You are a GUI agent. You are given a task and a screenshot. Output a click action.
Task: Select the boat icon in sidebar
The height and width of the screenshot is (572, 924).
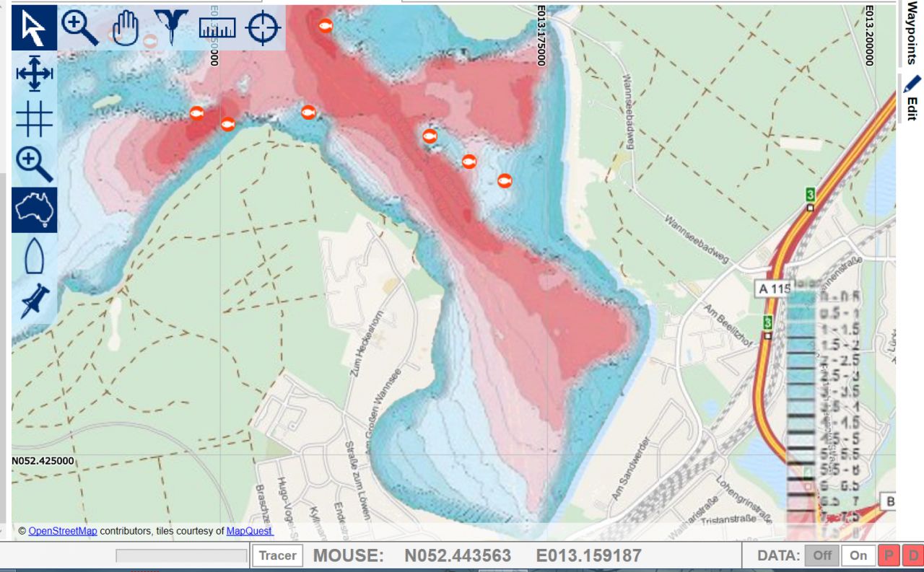click(34, 256)
